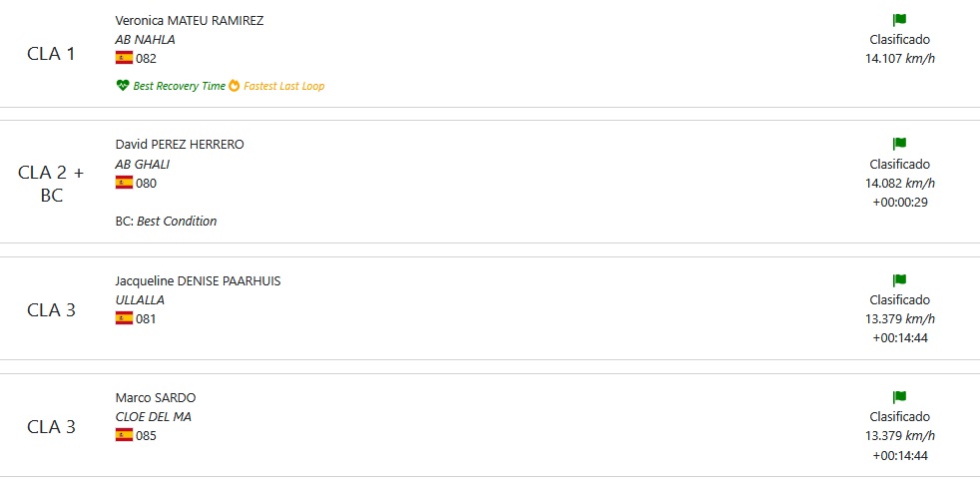Viewport: 980px width, 483px height.
Task: Select the CLA 2 + BC ranking cell
Action: [51, 184]
